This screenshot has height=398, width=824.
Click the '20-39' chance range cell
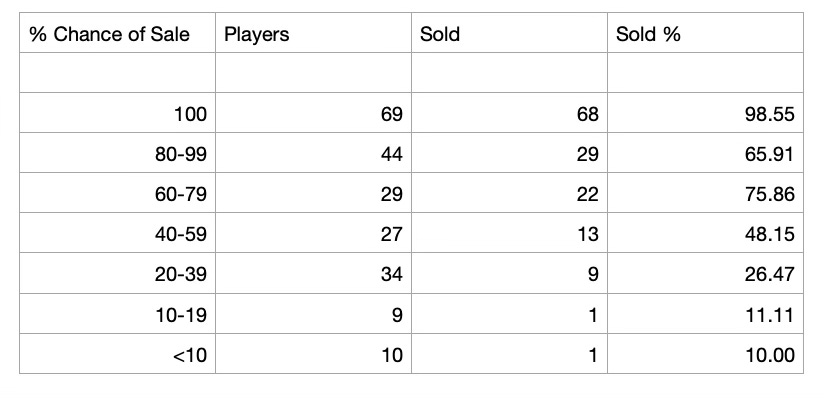click(117, 273)
